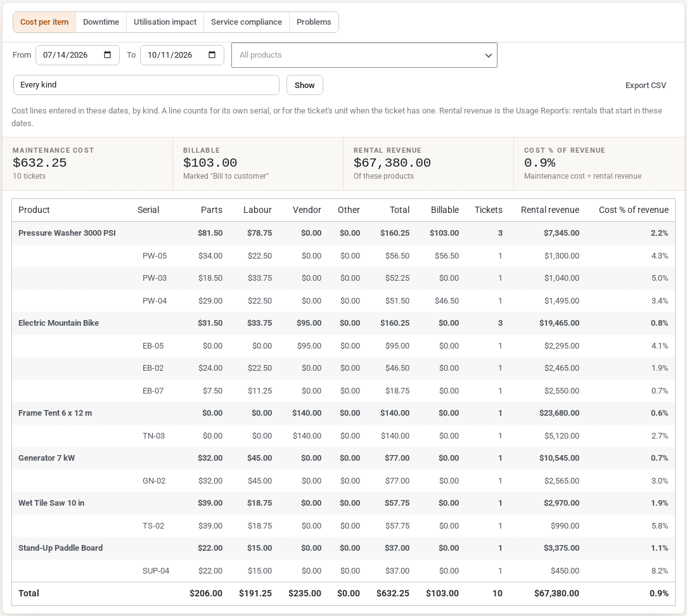Viewport: 687px width, 616px height.
Task: Select the Electric Mountain Bike product row
Action: [x=343, y=323]
